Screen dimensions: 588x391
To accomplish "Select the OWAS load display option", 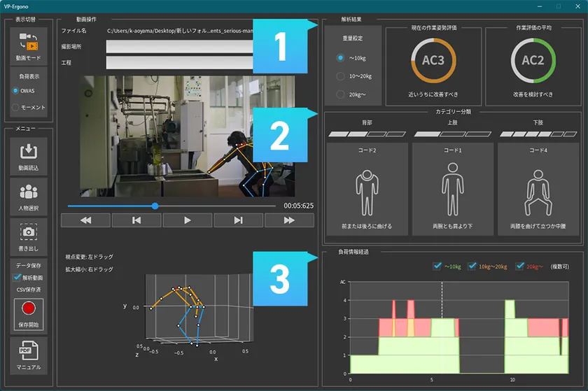I will (15, 91).
